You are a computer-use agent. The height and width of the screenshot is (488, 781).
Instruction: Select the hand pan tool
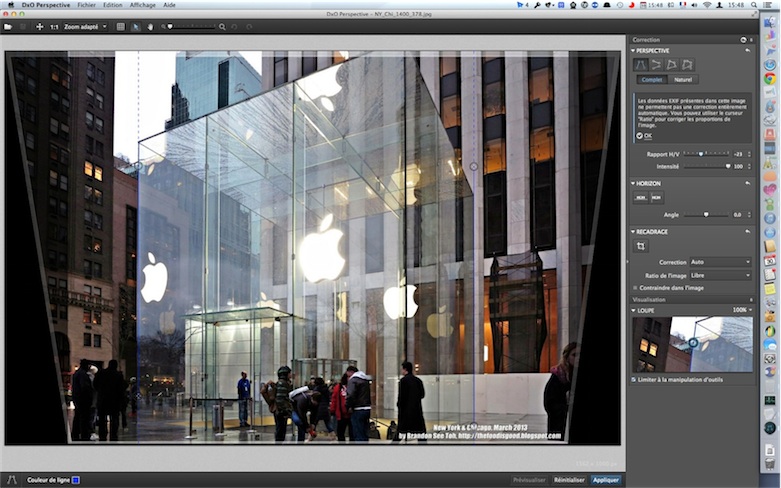click(150, 27)
